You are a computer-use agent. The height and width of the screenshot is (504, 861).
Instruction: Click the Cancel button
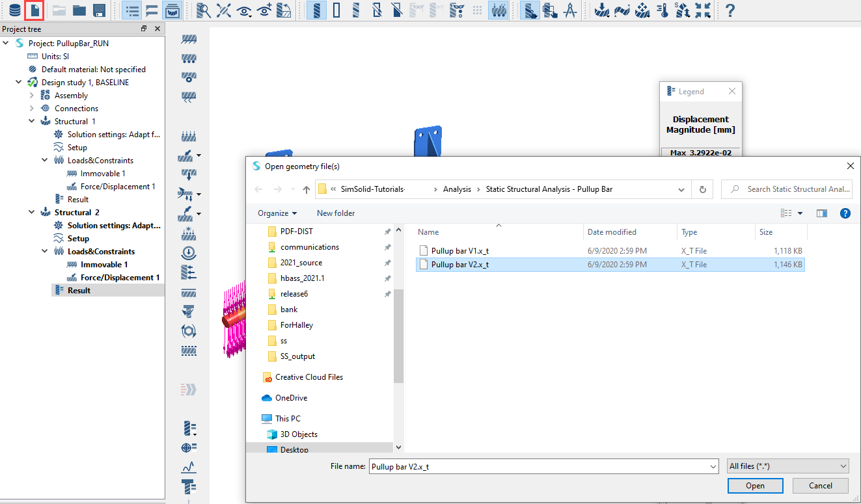(x=820, y=486)
